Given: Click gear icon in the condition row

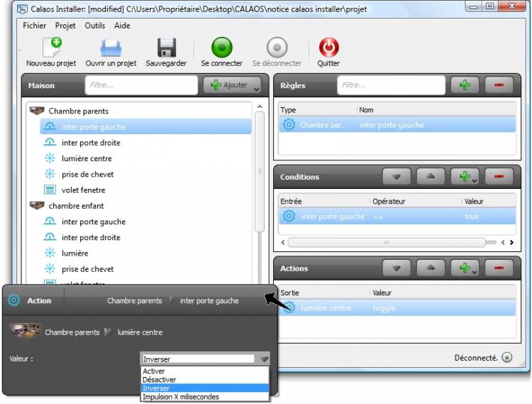Looking at the screenshot, I should click(x=289, y=216).
